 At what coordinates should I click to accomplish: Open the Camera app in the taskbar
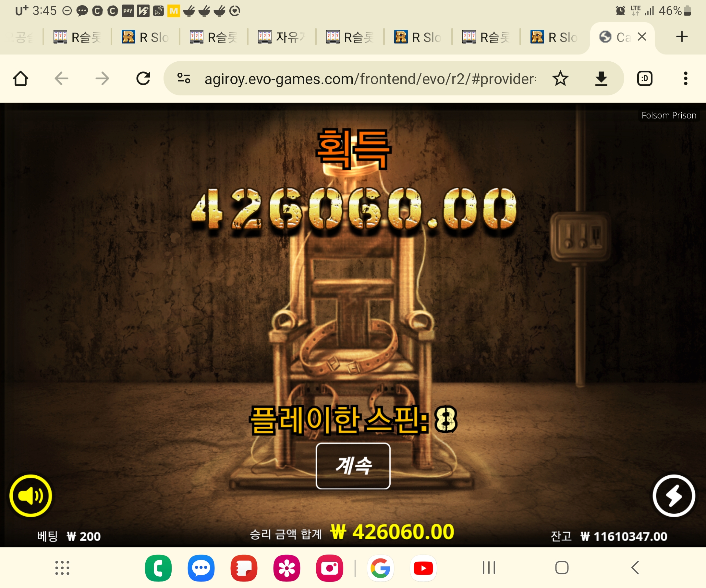click(329, 568)
